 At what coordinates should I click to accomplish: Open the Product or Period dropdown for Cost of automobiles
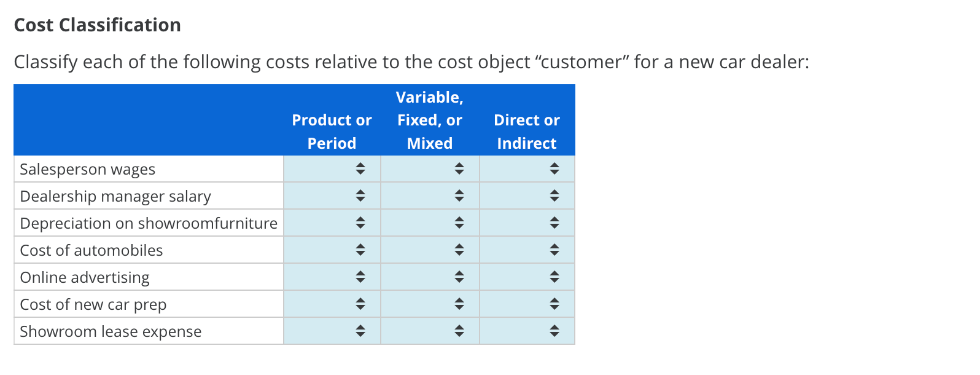tap(360, 250)
